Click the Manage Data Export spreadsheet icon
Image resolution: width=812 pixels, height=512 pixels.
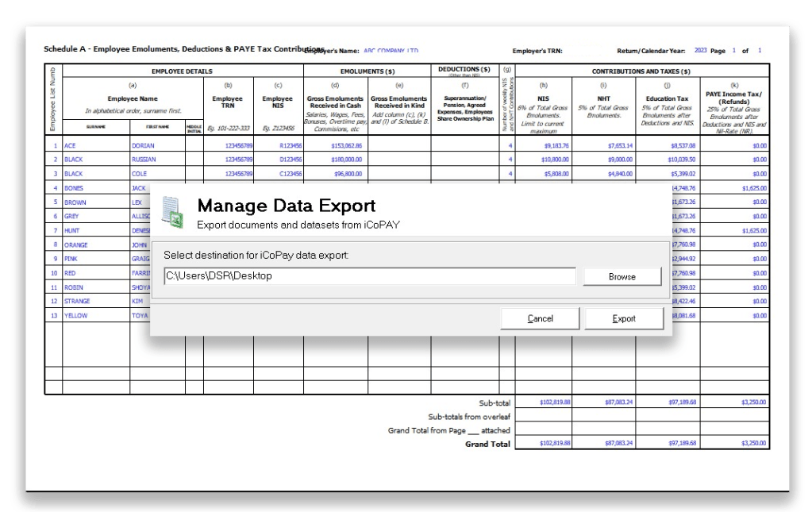tap(172, 212)
